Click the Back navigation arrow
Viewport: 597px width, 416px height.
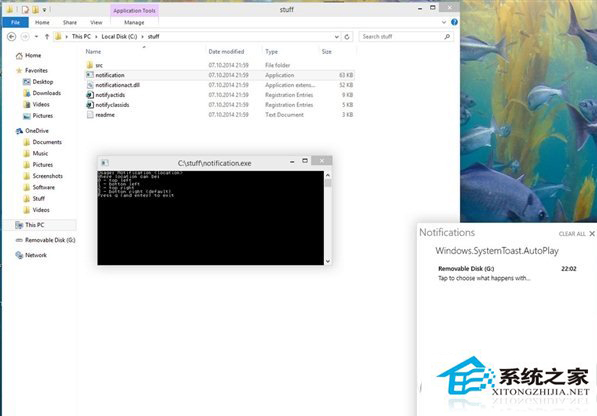(x=12, y=37)
